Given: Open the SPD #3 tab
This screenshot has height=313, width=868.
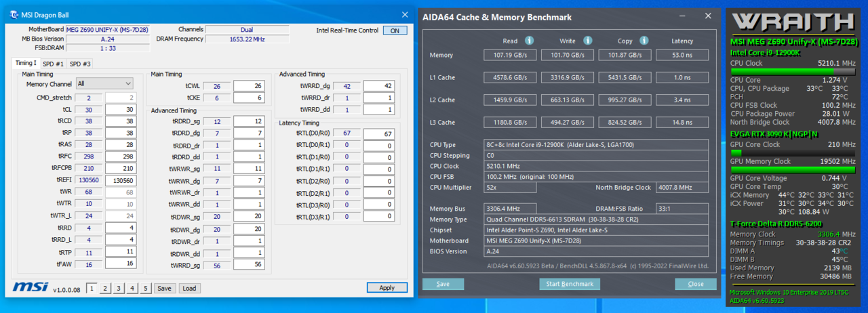Looking at the screenshot, I should [x=80, y=64].
